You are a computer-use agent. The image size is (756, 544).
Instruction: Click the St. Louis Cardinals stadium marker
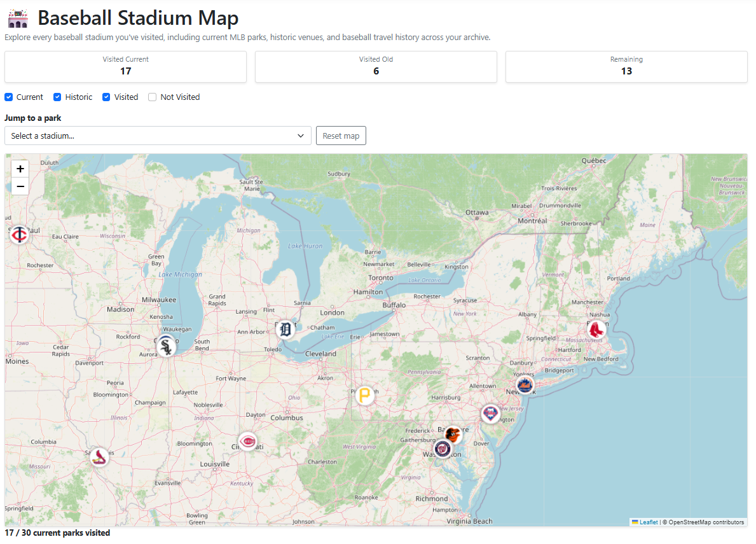(x=99, y=456)
